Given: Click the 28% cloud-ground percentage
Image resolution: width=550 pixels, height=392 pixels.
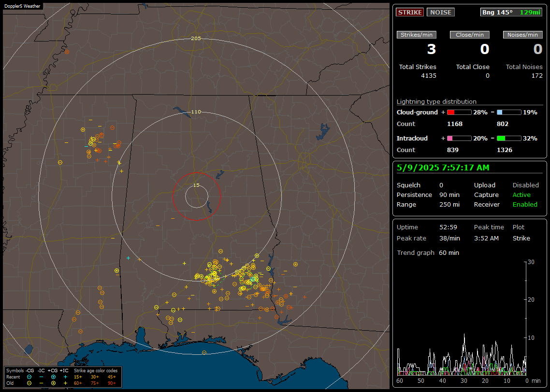Looking at the screenshot, I should pyautogui.click(x=480, y=112).
